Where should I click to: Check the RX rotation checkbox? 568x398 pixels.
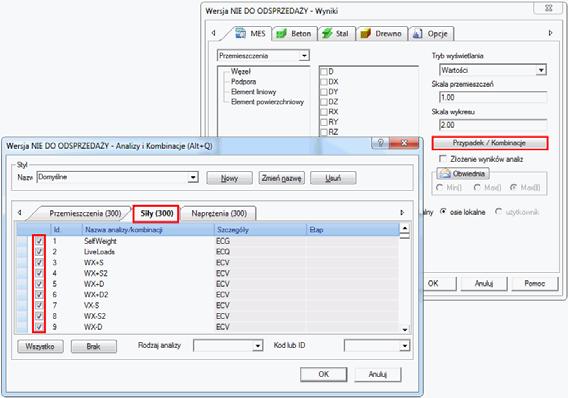coord(324,112)
